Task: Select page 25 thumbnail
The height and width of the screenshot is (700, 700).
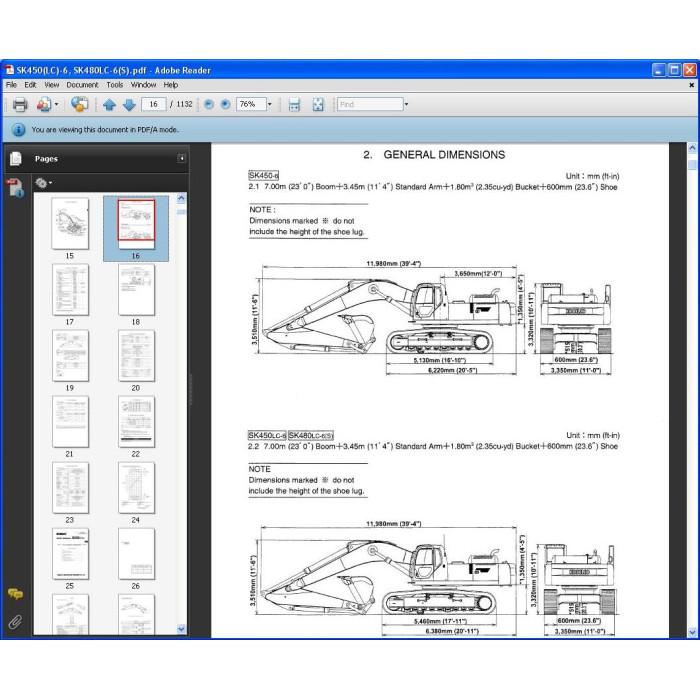Action: point(70,554)
